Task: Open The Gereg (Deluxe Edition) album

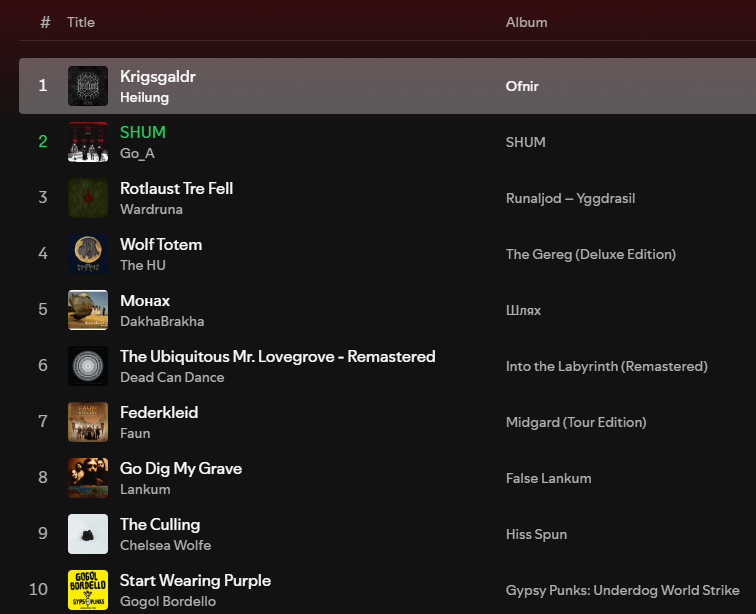Action: coord(590,254)
